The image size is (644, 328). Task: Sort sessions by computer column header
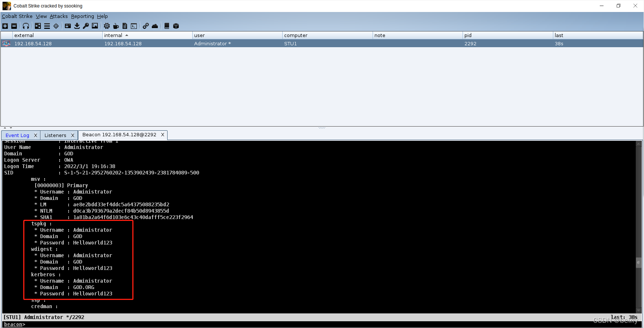[327, 35]
